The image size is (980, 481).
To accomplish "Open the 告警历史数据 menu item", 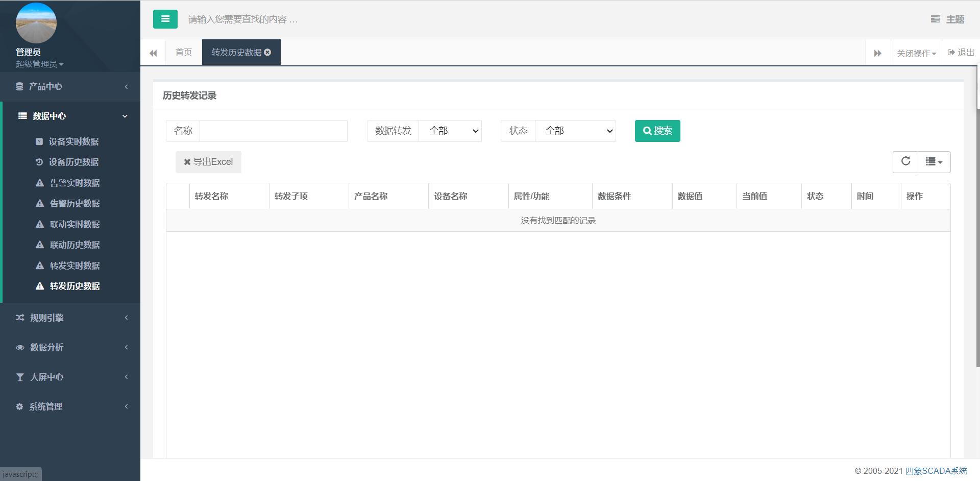I will tap(74, 203).
